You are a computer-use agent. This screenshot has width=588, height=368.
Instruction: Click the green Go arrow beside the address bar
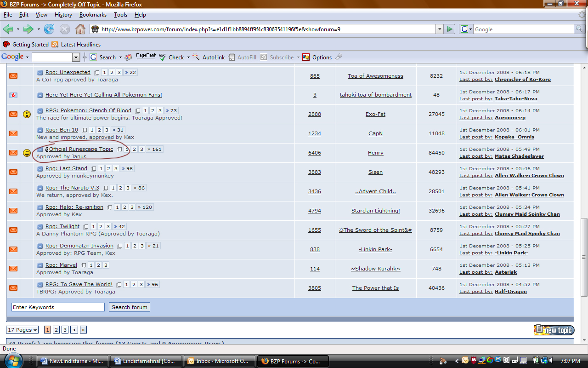[450, 29]
